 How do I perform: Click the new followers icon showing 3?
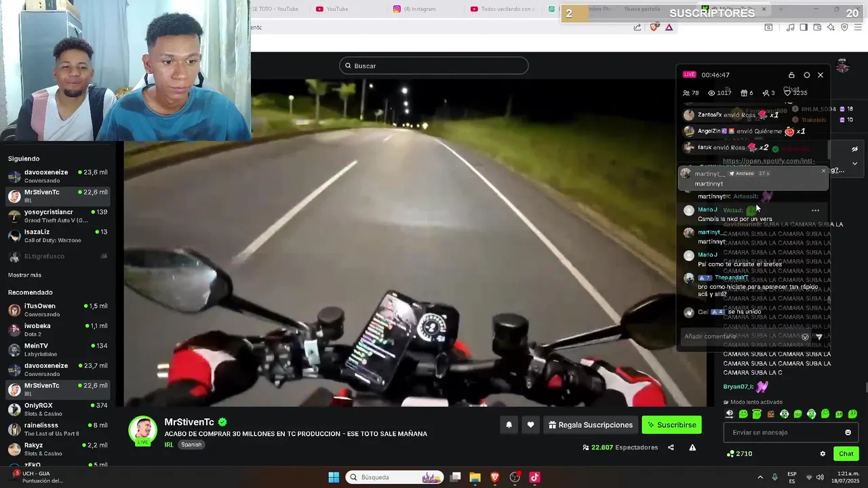point(766,93)
